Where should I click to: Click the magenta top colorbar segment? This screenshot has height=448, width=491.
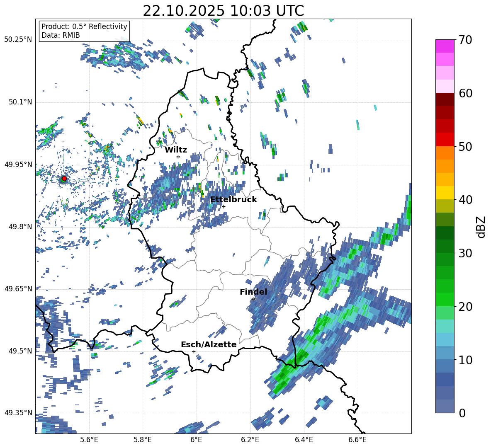(x=445, y=46)
